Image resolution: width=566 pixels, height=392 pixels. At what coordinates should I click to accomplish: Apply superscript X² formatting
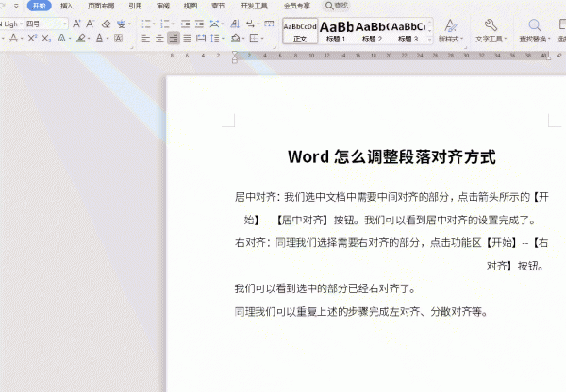(x=32, y=38)
